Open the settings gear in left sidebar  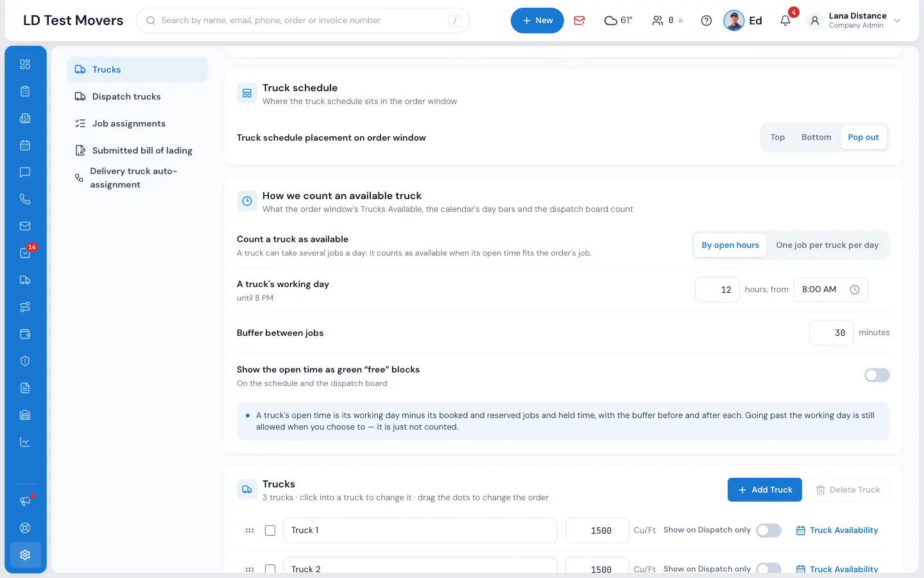click(25, 555)
